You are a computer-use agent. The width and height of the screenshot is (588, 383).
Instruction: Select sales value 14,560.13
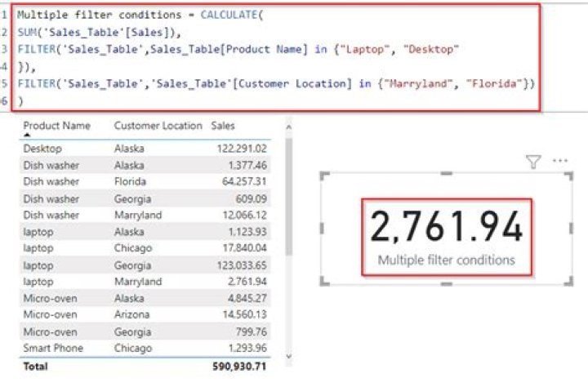244,314
